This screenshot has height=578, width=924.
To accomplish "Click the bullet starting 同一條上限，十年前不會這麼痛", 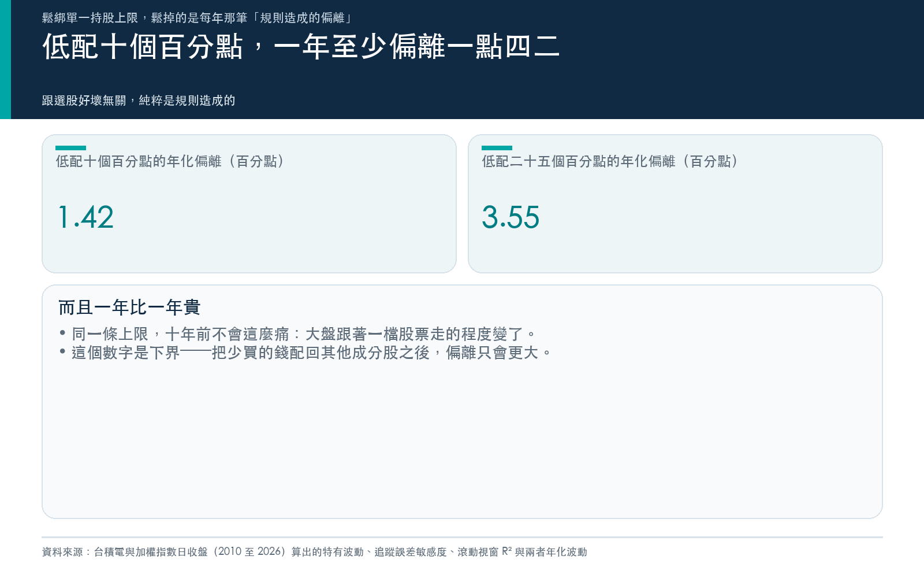I will pos(298,334).
